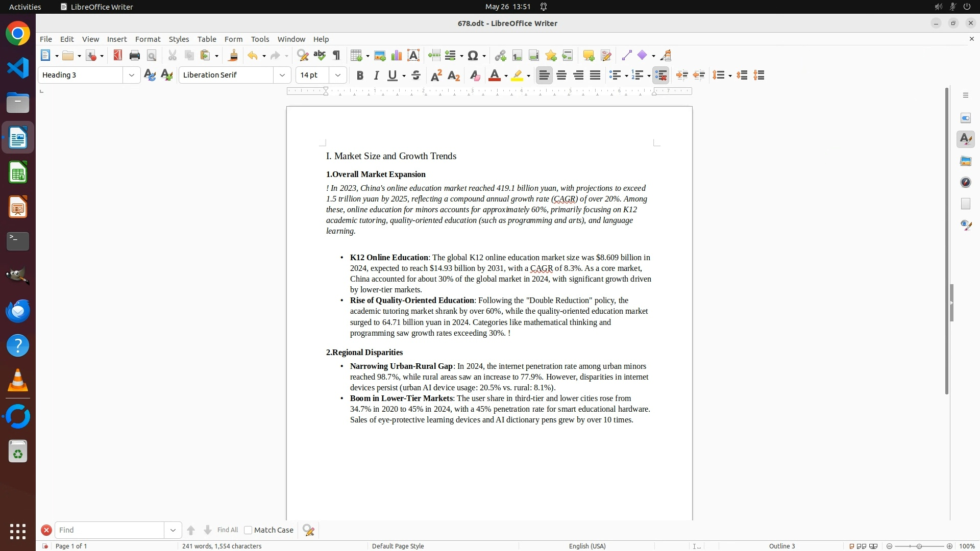
Task: Toggle Bold formatting
Action: (x=360, y=76)
